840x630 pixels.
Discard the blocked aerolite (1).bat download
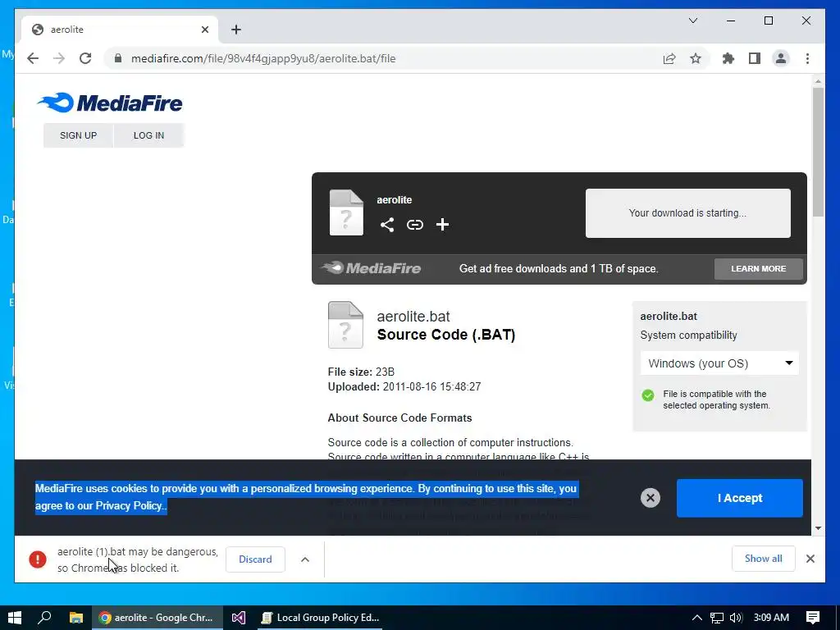pyautogui.click(x=255, y=559)
